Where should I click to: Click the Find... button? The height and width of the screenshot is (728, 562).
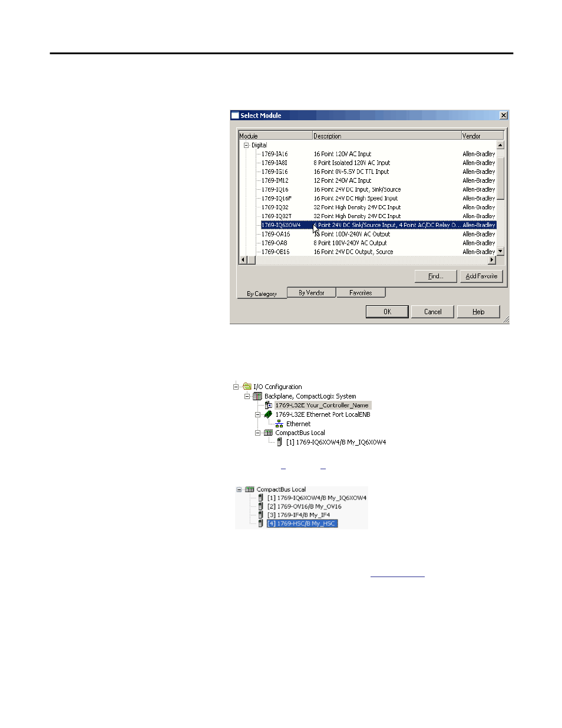[x=435, y=276]
